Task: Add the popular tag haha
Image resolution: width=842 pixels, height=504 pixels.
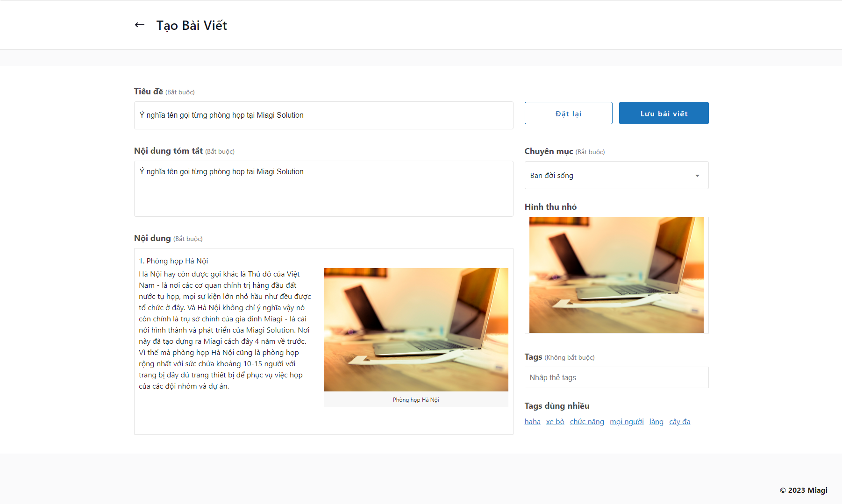Action: (x=532, y=422)
